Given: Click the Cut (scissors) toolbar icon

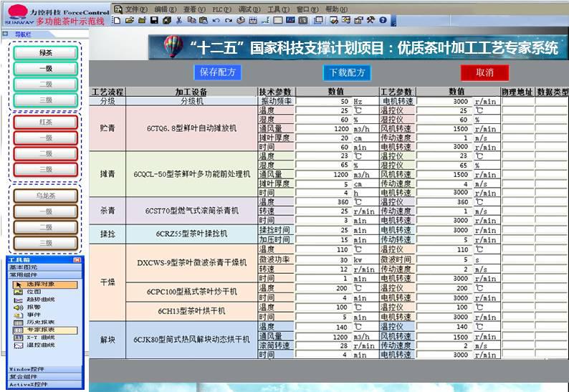Looking at the screenshot, I should tap(179, 21).
